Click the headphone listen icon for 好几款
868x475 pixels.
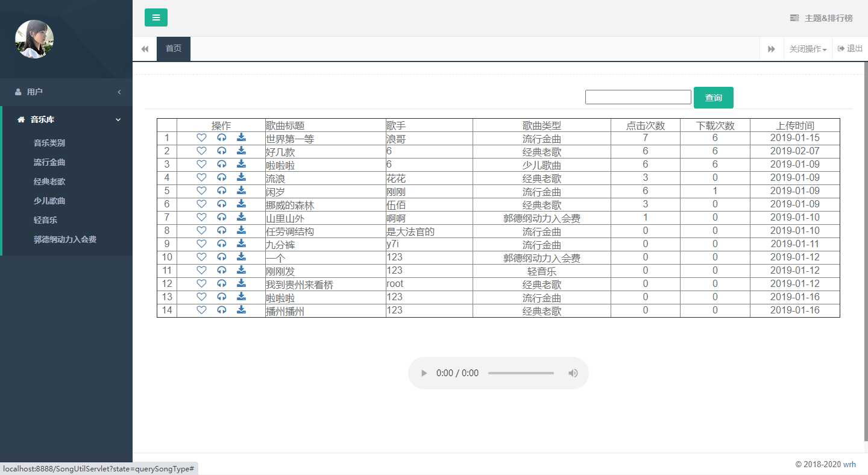coord(221,151)
